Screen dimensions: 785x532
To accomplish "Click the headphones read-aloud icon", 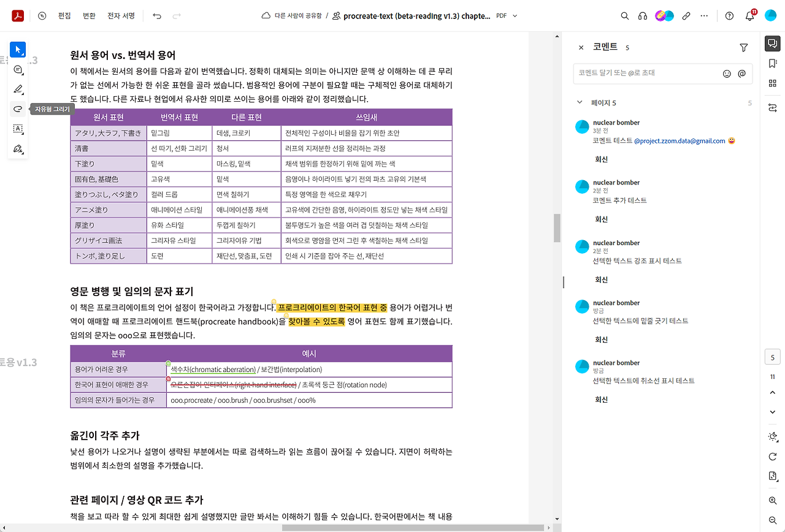I will click(x=643, y=16).
